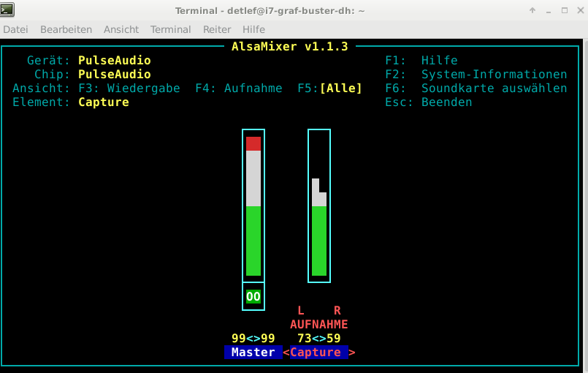
Task: Click the red top segment of Master bar
Action: (253, 144)
